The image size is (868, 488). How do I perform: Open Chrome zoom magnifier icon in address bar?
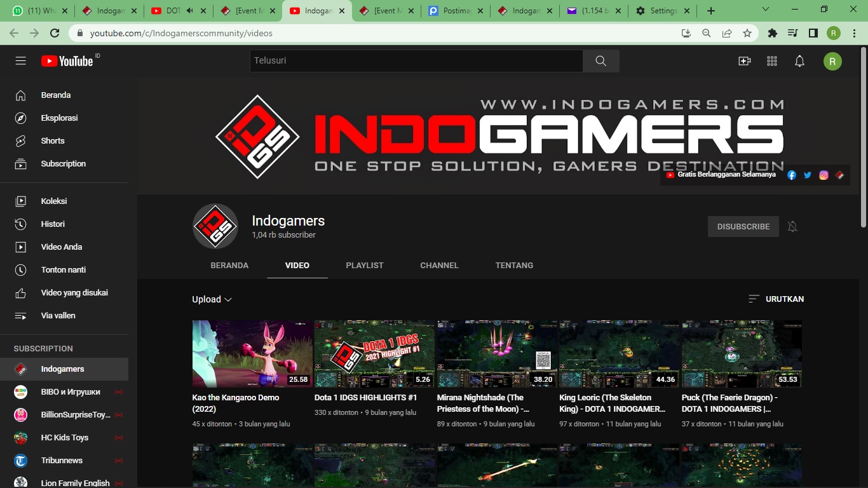pos(707,33)
